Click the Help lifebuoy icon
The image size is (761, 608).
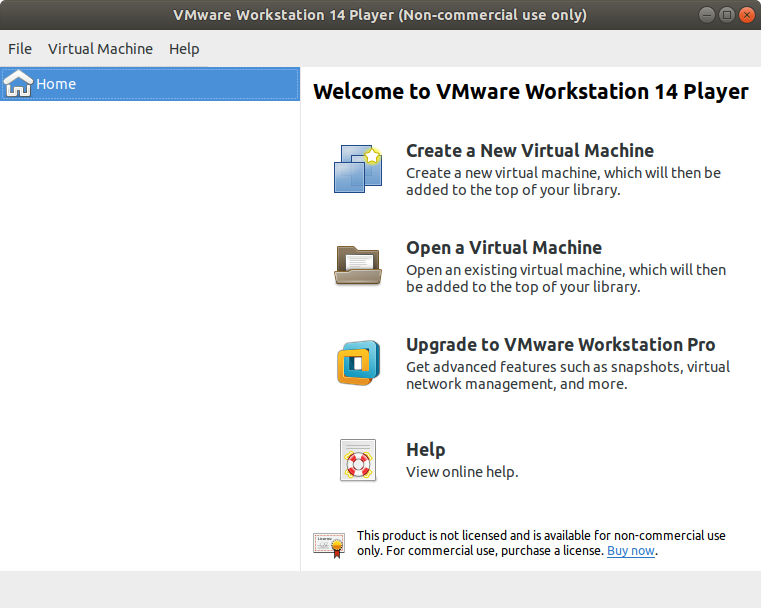coord(358,460)
